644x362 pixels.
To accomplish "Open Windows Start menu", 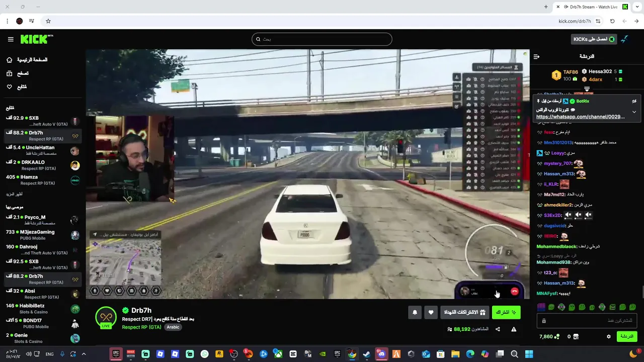I will [529, 354].
